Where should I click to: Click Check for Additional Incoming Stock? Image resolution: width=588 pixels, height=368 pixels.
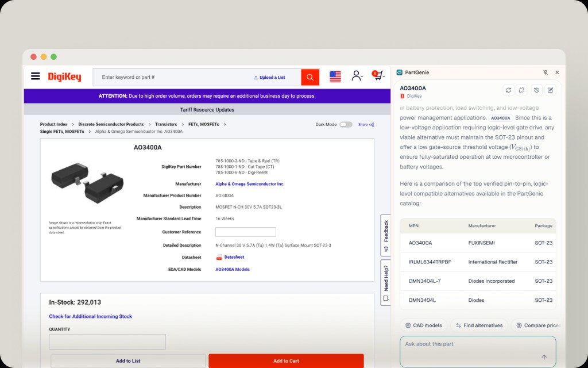click(x=90, y=317)
